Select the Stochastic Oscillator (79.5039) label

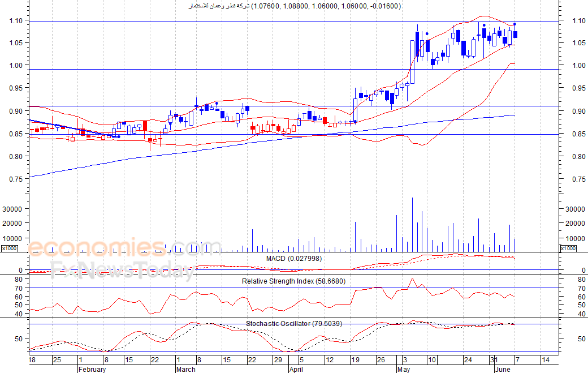(294, 323)
